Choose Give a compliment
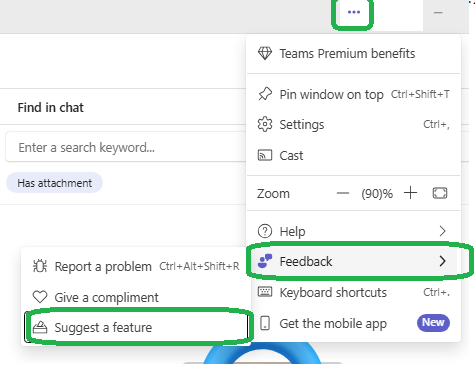This screenshot has width=475, height=366. [136, 297]
